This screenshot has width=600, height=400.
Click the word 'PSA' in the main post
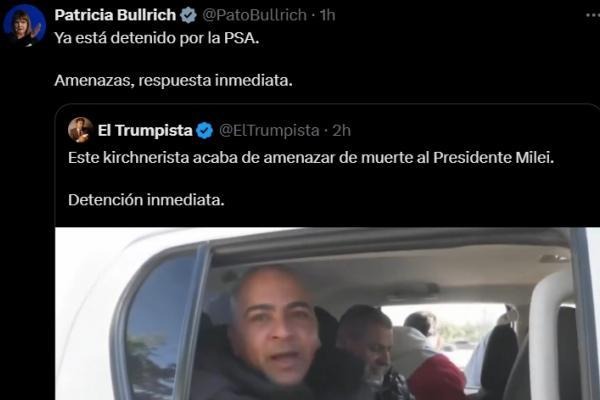pos(239,38)
